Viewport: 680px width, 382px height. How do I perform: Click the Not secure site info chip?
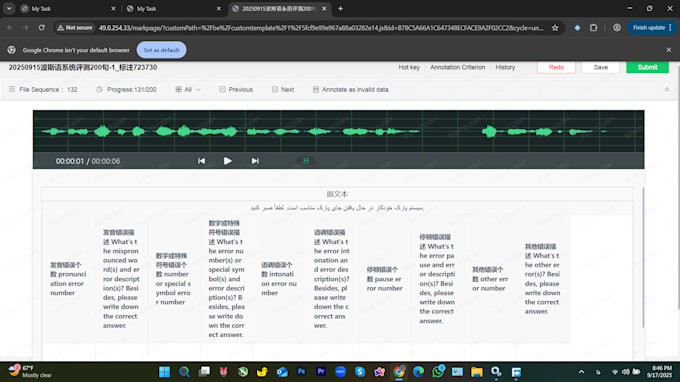[75, 28]
